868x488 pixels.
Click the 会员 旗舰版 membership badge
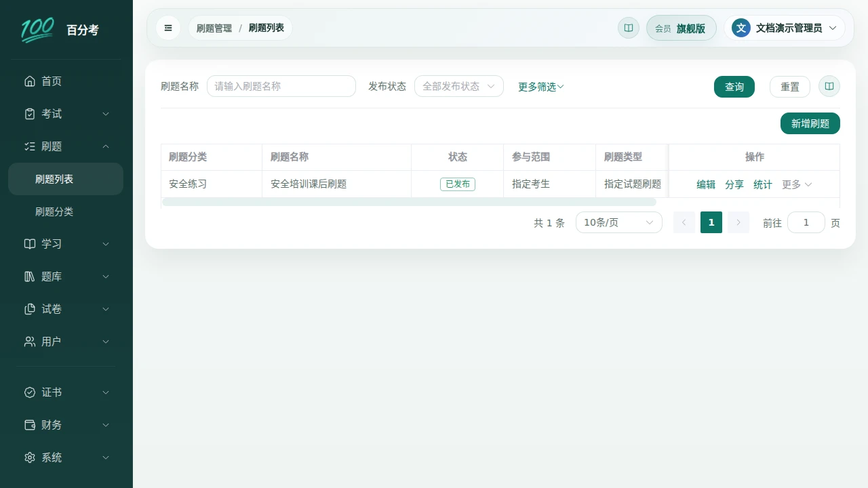tap(682, 28)
